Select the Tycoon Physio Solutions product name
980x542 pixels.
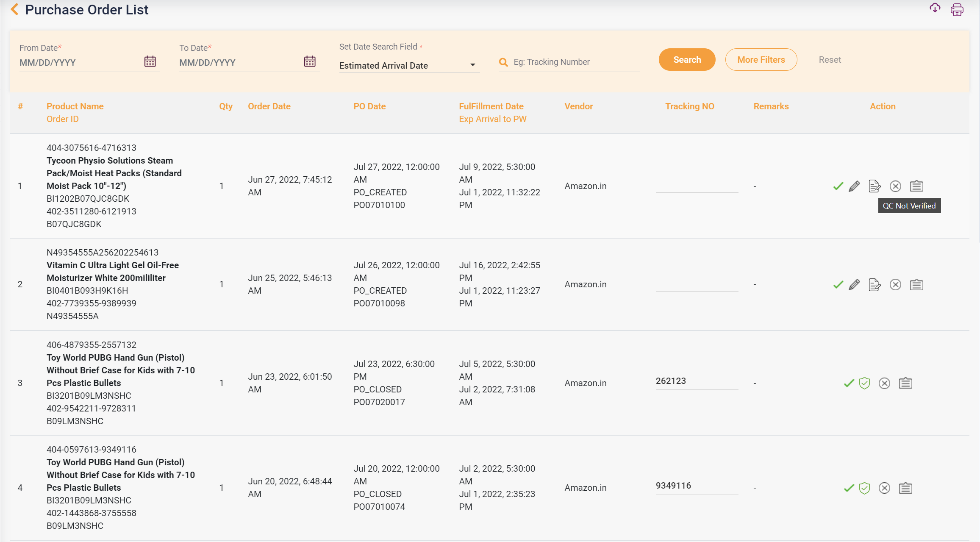114,173
